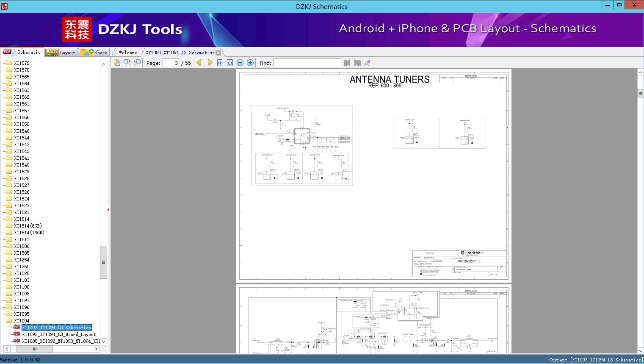Screen dimensions: 644x364
Task: Open XT1093_XT1094_L3_Board_Layout file
Action: pyautogui.click(x=59, y=334)
